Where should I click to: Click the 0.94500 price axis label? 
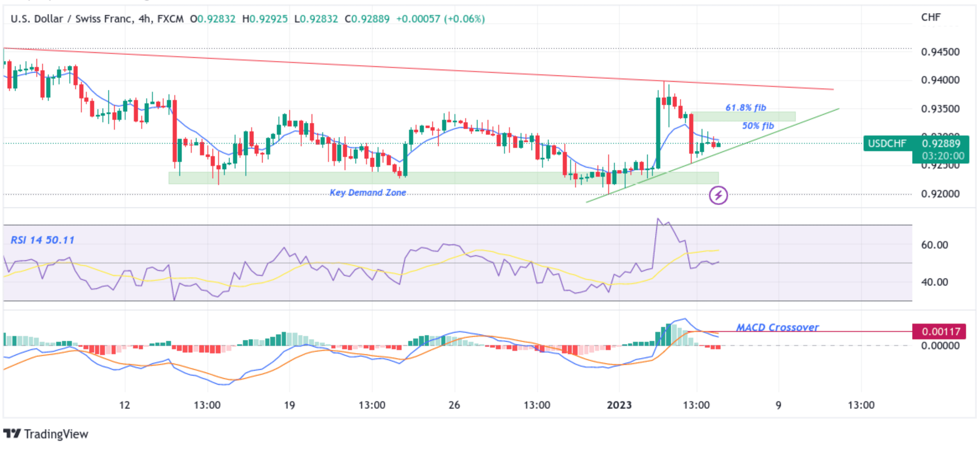(940, 52)
